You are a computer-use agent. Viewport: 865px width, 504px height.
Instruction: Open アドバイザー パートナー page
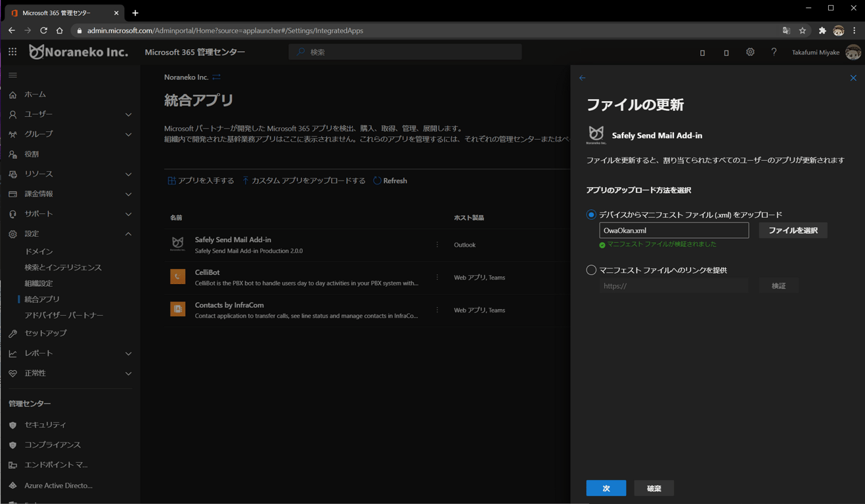tap(64, 315)
